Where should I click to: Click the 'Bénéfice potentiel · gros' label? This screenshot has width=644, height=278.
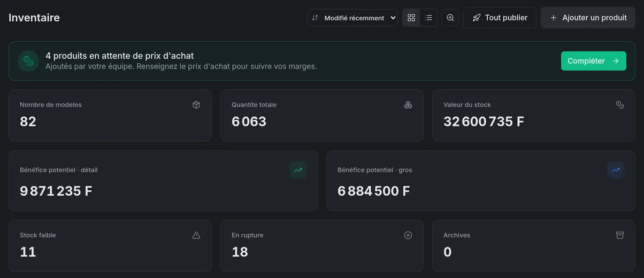(x=375, y=170)
